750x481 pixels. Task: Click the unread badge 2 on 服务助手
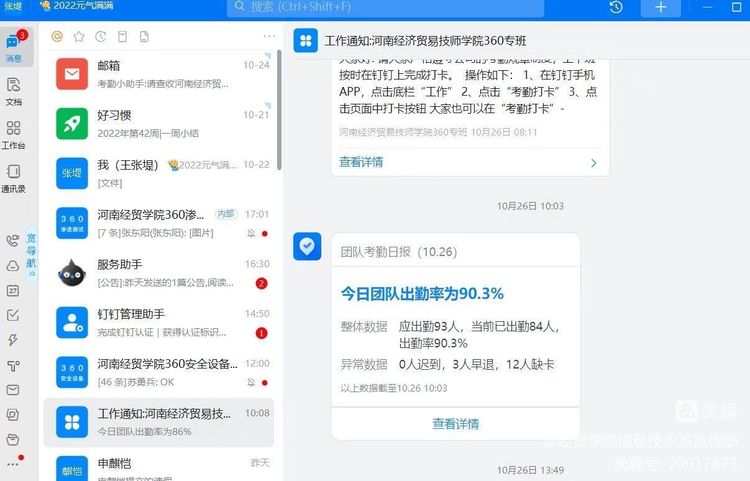click(x=261, y=283)
